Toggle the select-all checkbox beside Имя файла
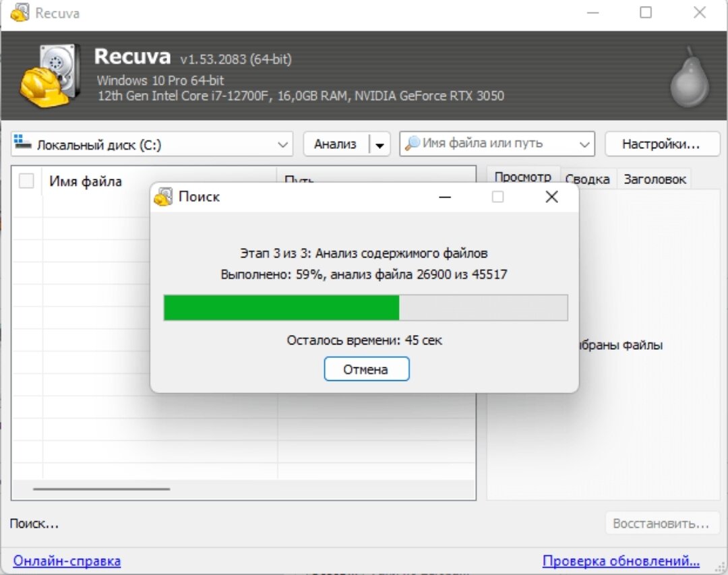The image size is (728, 575). click(x=26, y=181)
